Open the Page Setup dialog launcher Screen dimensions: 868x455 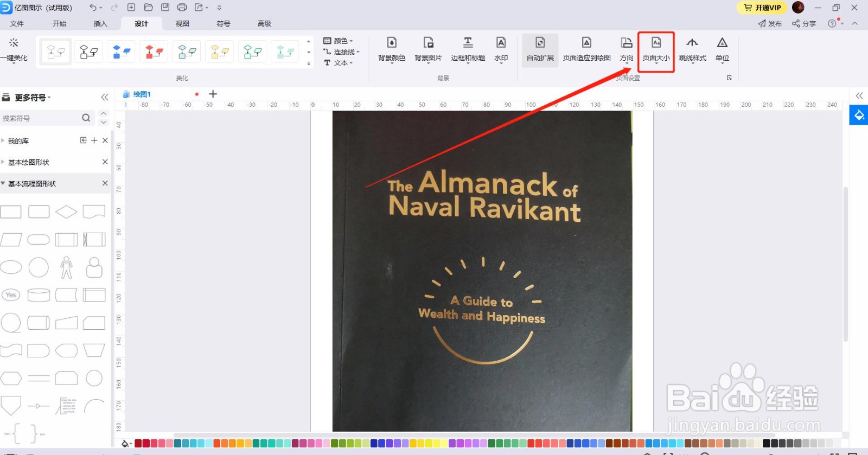(729, 78)
